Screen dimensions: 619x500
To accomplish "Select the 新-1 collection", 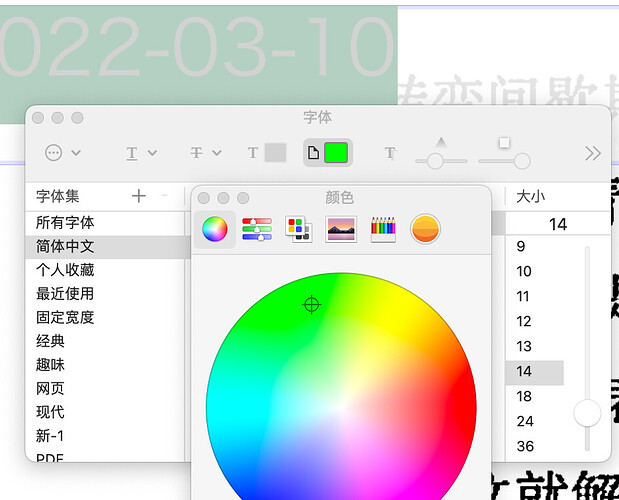I will [105, 436].
